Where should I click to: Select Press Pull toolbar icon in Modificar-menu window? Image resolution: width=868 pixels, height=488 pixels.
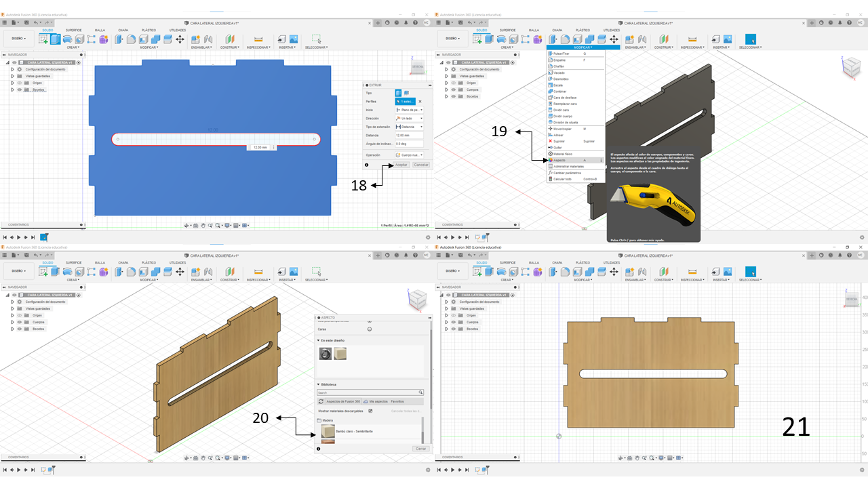(553, 39)
